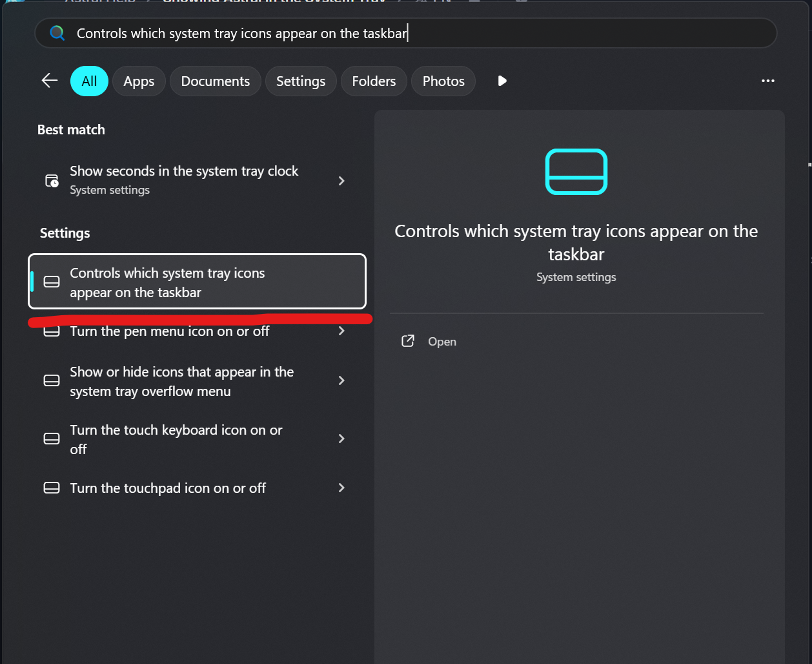
Task: Select Controls which system tray icons appear result
Action: [197, 282]
